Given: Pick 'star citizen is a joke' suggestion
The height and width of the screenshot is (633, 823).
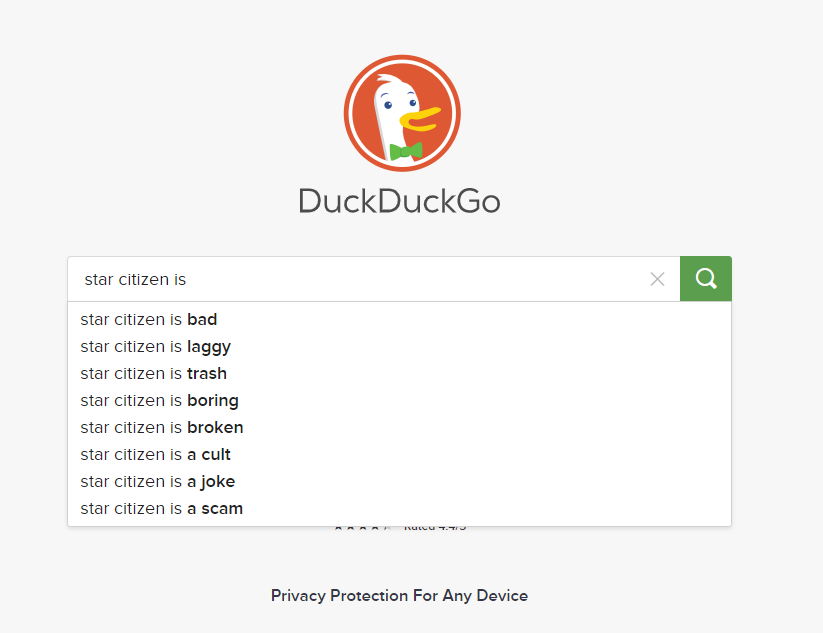Looking at the screenshot, I should click(399, 481).
